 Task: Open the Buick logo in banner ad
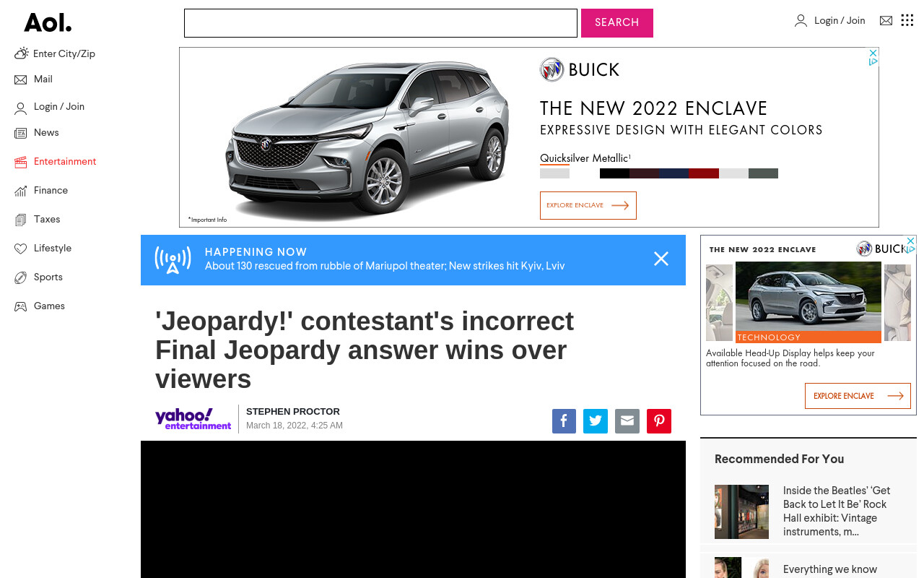coord(580,69)
